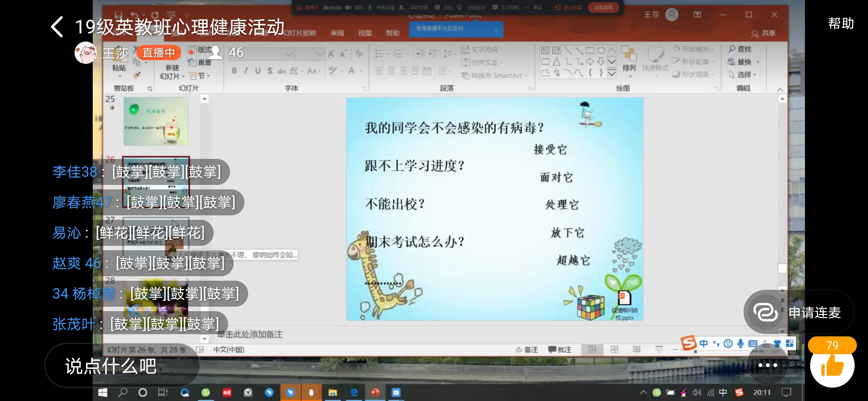868x401 pixels.
Task: Toggle the 备注 notes pane
Action: (x=526, y=349)
